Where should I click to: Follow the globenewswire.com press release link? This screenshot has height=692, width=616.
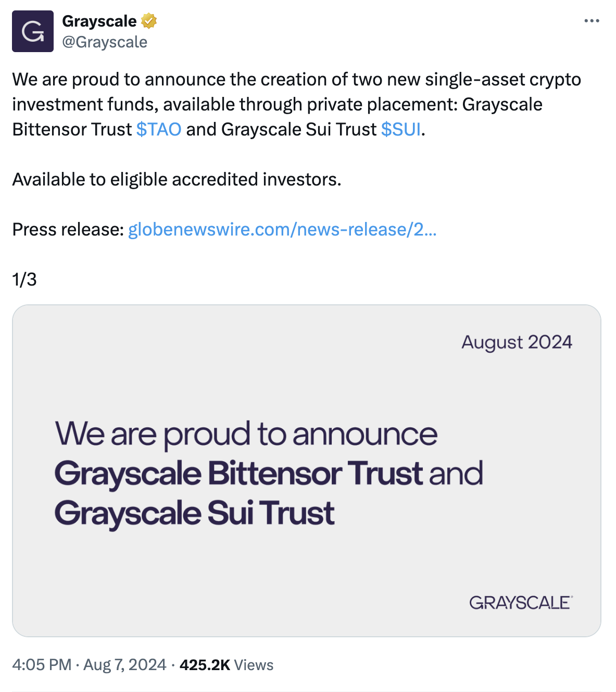point(282,229)
